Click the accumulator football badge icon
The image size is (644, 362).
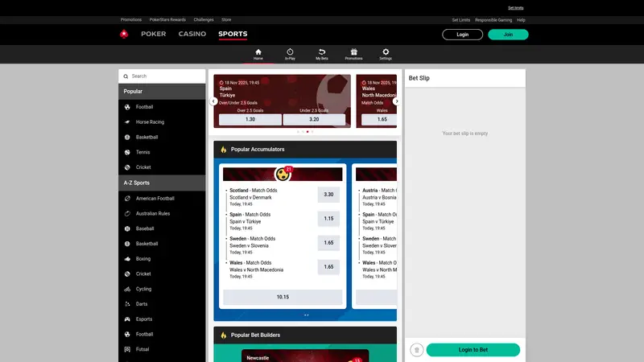click(283, 174)
